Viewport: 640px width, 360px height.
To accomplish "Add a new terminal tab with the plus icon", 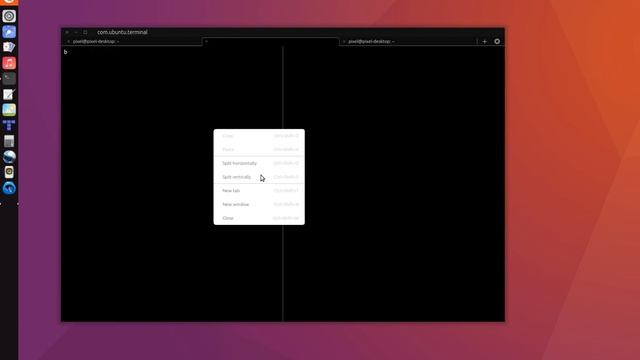I will [484, 41].
